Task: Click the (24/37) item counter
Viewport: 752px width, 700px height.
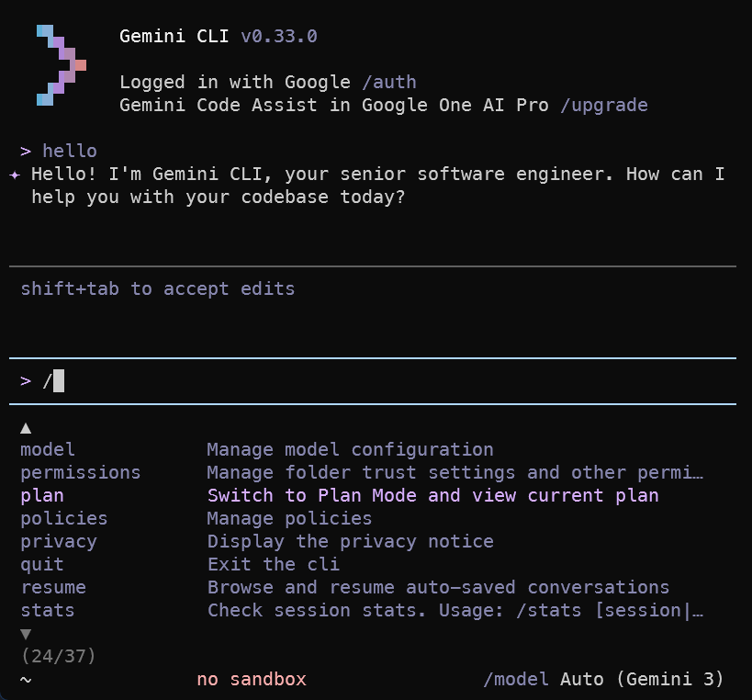Action: click(x=58, y=656)
